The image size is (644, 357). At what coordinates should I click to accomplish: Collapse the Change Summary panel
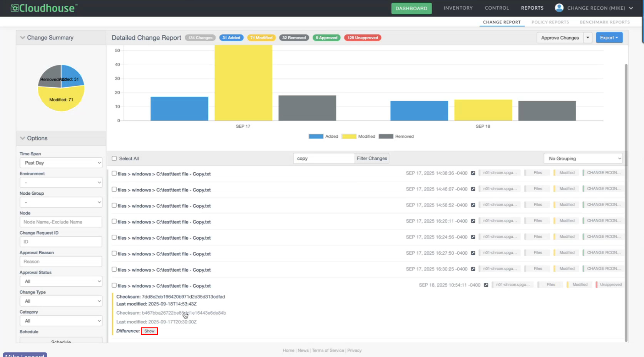tap(23, 38)
